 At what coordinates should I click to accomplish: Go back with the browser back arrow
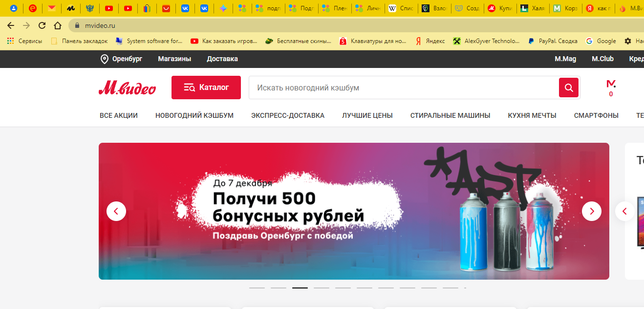[11, 25]
